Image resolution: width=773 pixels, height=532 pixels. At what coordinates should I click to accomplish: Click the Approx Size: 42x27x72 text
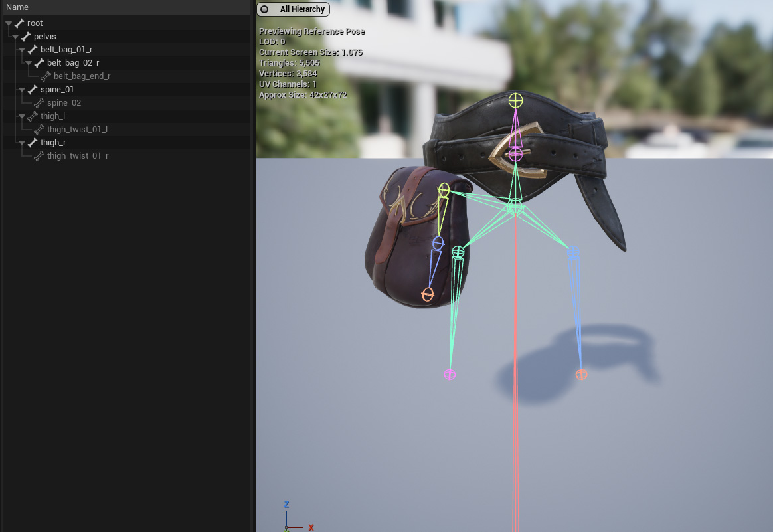(303, 95)
